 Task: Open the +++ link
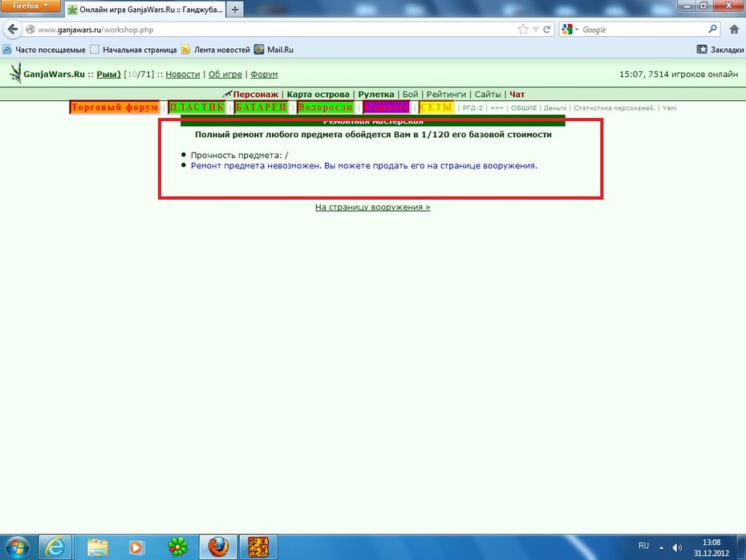point(497,108)
